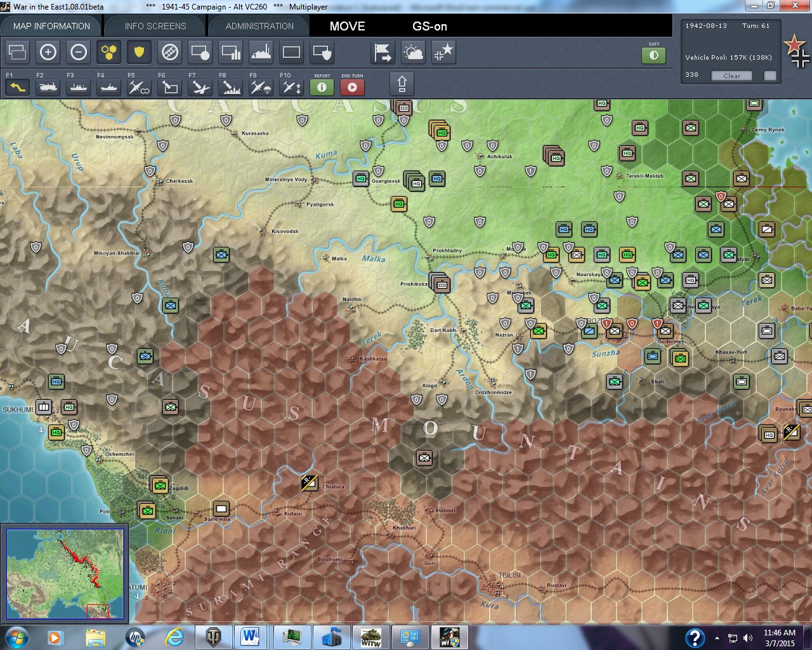This screenshot has width=812, height=650.
Task: Show the weather sun-cloud overlay
Action: pyautogui.click(x=414, y=52)
